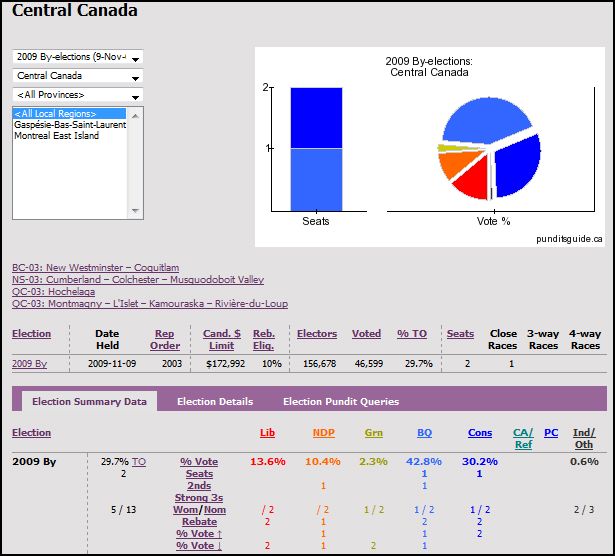Sort by the % TO column header
This screenshot has height=556, width=615.
pos(412,334)
